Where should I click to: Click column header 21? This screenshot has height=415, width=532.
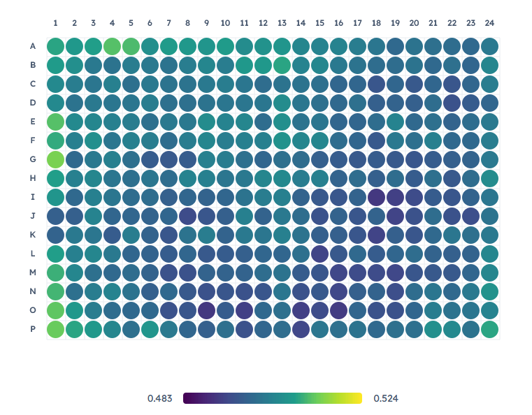[x=433, y=23]
